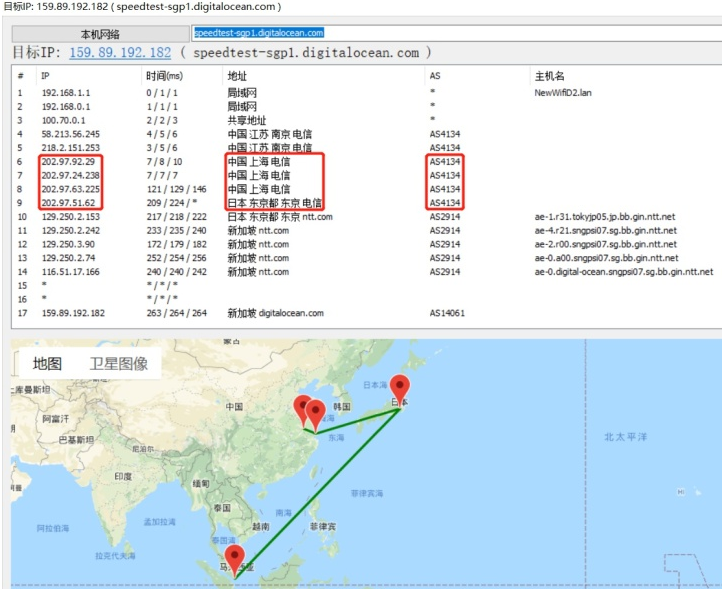Switch map to 地图 view

coord(47,364)
